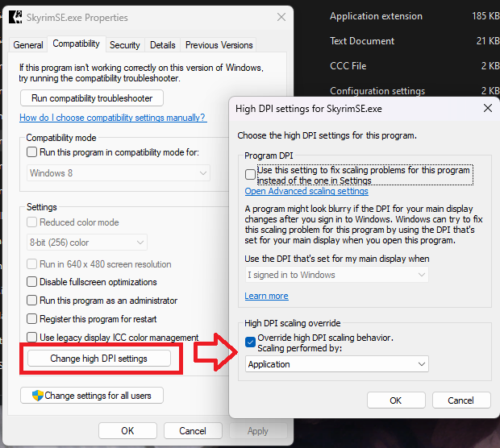This screenshot has width=500, height=448.
Task: Close the SkyrimSE.exe Properties window
Action: point(281,17)
